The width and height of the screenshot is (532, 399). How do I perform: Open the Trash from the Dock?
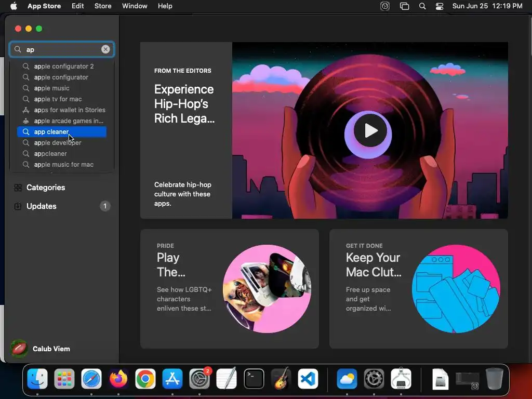tap(495, 379)
